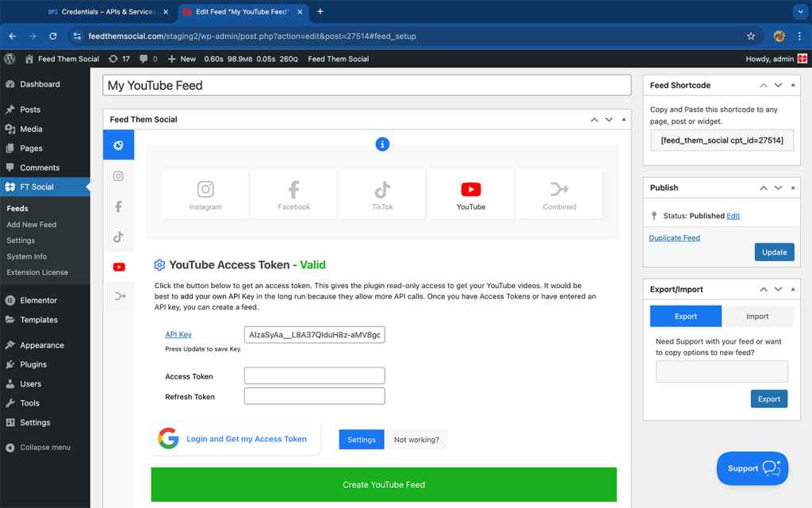Image resolution: width=812 pixels, height=508 pixels.
Task: Open the Instagram sidebar tab icon
Action: 119,176
